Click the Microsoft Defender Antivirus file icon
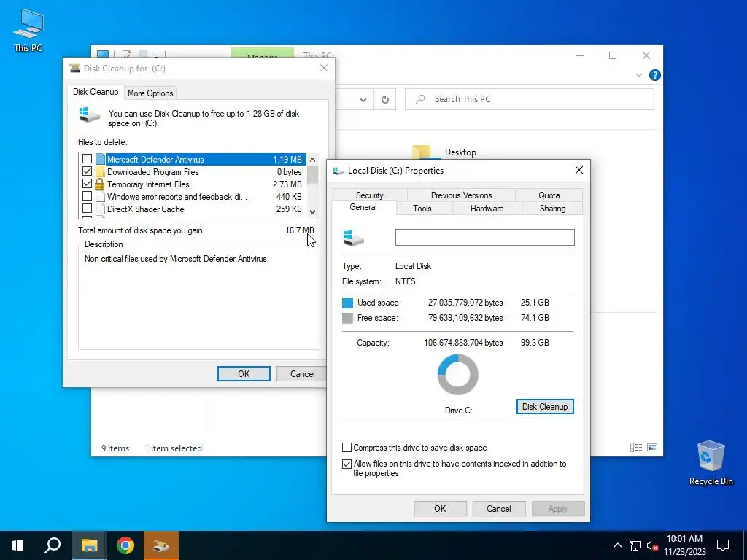747x560 pixels. [99, 159]
